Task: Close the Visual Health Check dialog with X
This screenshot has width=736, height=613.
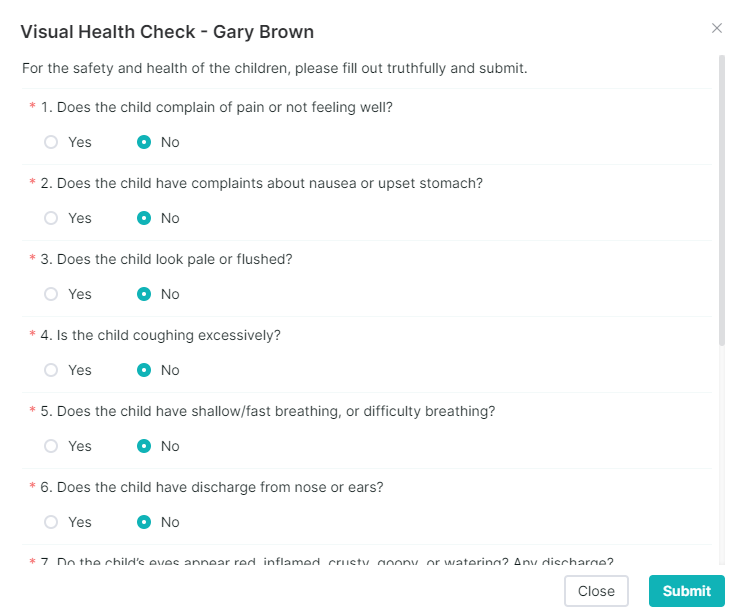Action: (x=716, y=28)
